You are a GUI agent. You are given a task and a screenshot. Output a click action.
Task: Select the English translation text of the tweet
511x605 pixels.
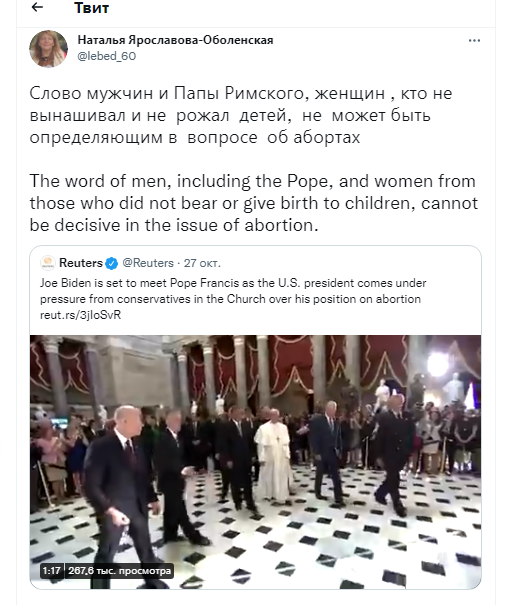pyautogui.click(x=254, y=203)
